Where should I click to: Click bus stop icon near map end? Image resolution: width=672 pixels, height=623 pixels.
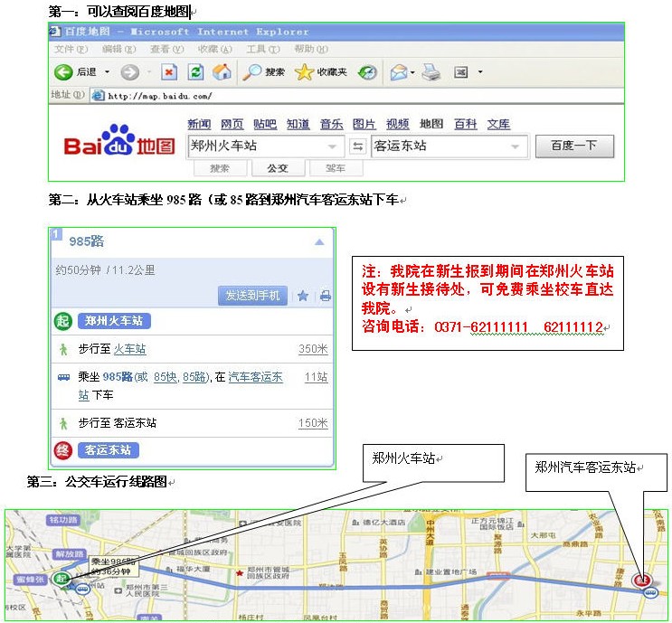(650, 592)
